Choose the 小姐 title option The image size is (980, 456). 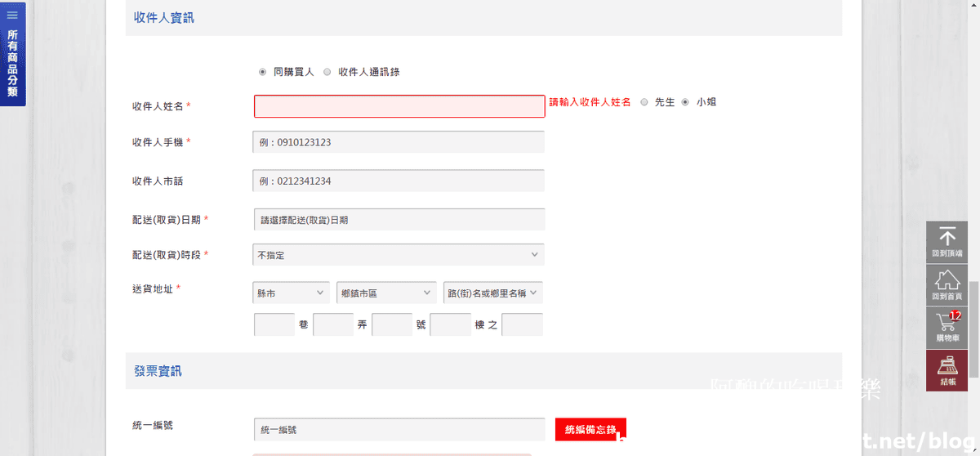coord(685,102)
